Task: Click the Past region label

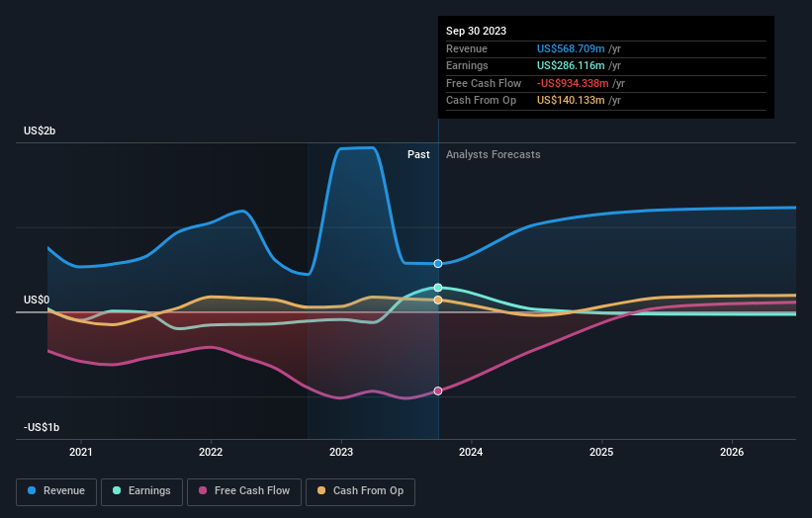Action: point(418,155)
